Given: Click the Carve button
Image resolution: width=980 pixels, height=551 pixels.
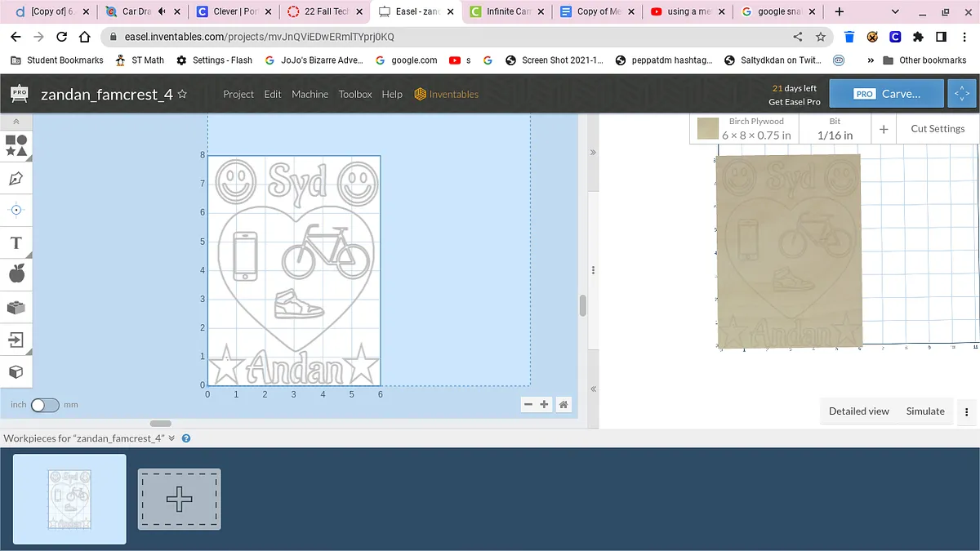Looking at the screenshot, I should pyautogui.click(x=886, y=94).
